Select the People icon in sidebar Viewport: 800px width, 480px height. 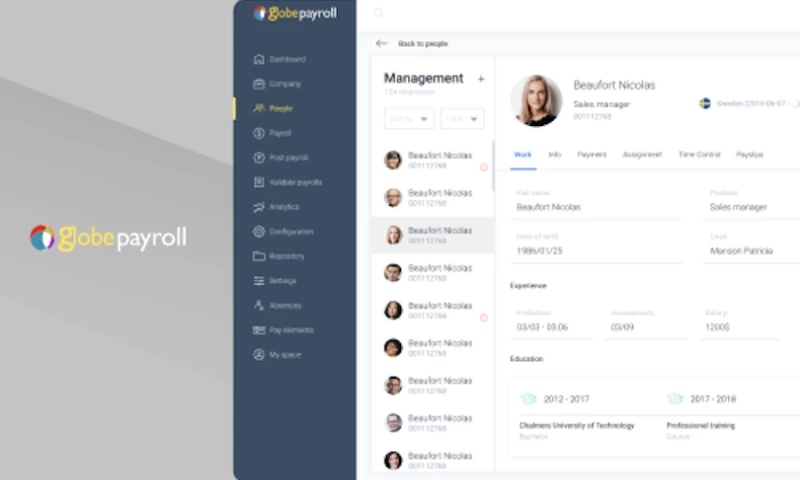point(259,108)
